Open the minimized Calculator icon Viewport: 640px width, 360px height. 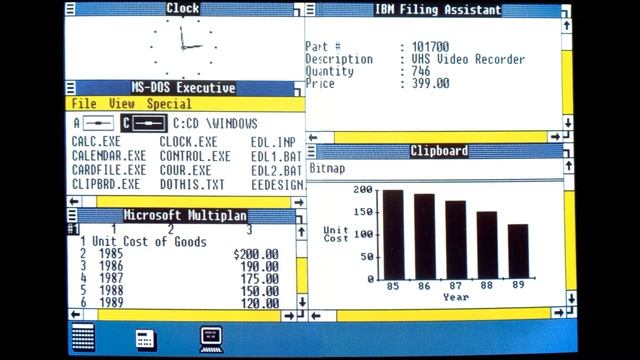tap(146, 340)
